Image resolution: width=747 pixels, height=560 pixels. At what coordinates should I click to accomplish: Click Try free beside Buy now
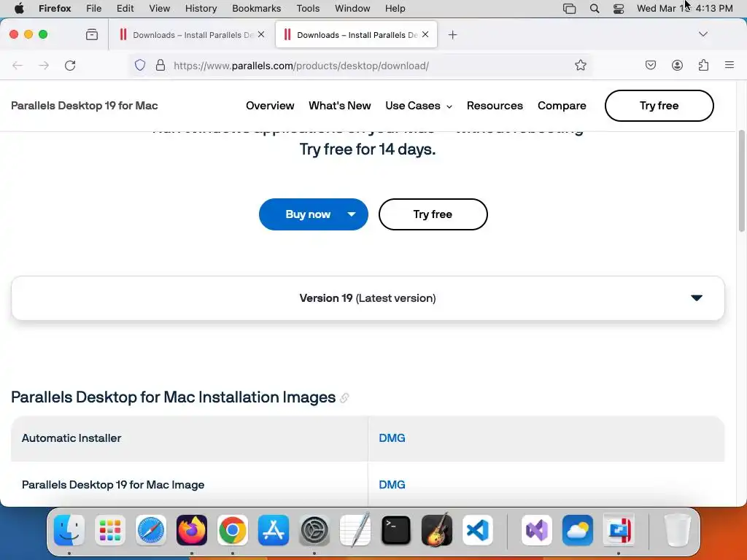(x=433, y=214)
